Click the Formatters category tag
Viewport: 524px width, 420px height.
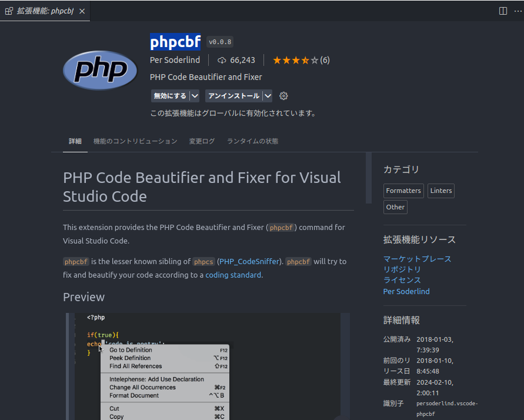coord(403,191)
